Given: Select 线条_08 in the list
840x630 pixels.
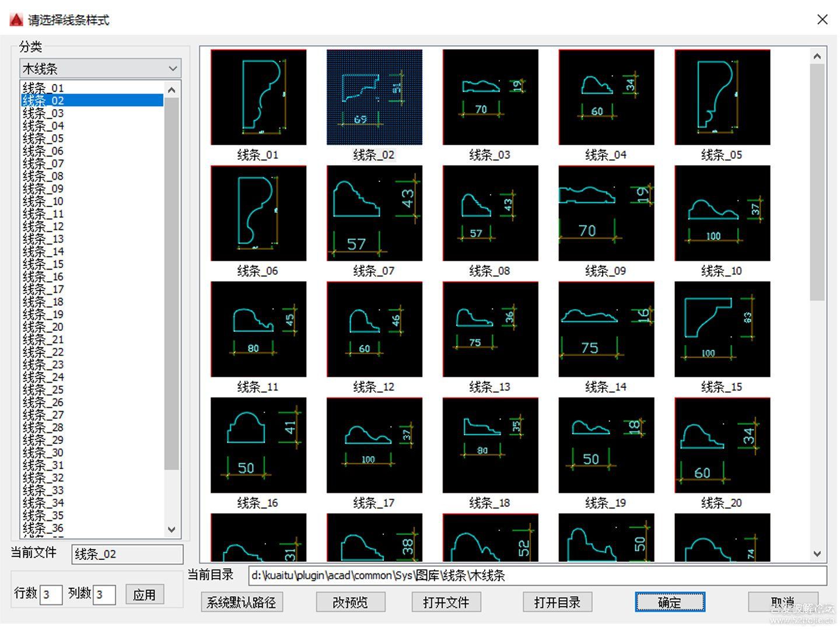Looking at the screenshot, I should (x=43, y=176).
